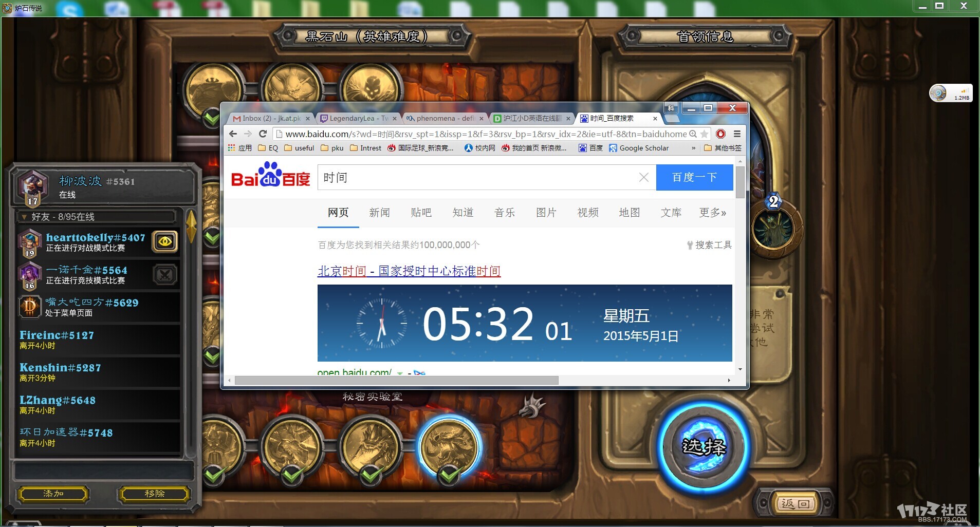Expand the 更多» categories
This screenshot has height=527, width=980.
point(713,213)
